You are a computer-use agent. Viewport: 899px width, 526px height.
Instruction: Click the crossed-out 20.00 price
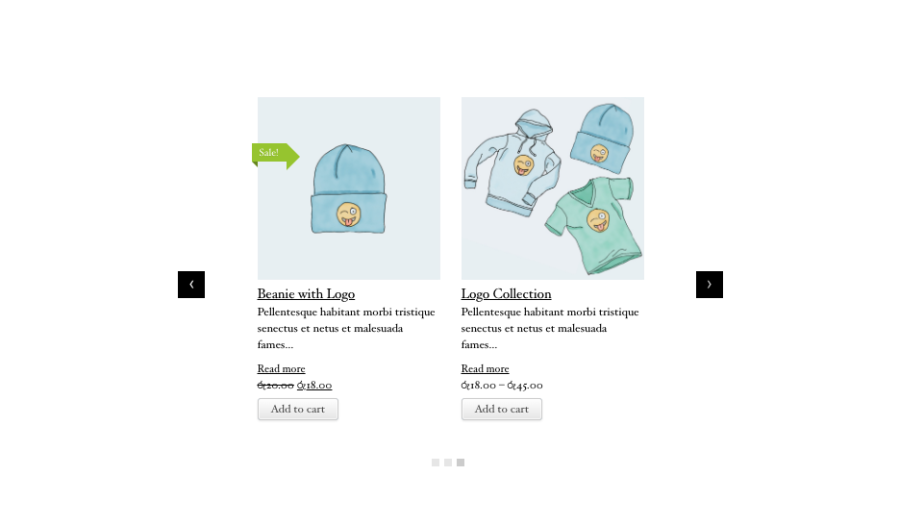[x=275, y=385]
